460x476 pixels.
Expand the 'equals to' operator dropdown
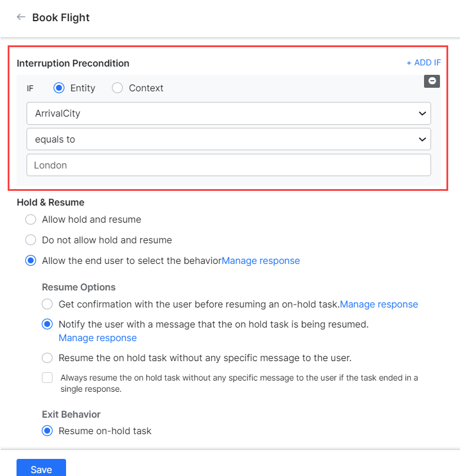point(229,139)
